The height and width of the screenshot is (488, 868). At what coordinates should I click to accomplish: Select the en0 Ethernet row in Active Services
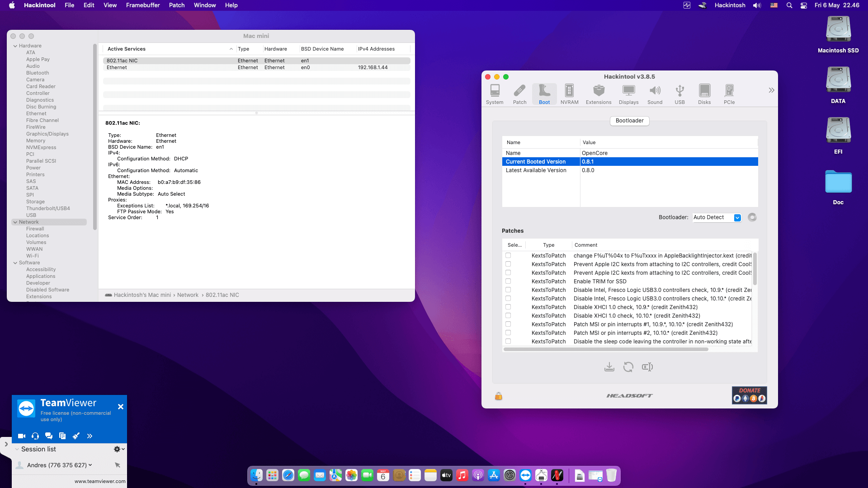(256, 67)
